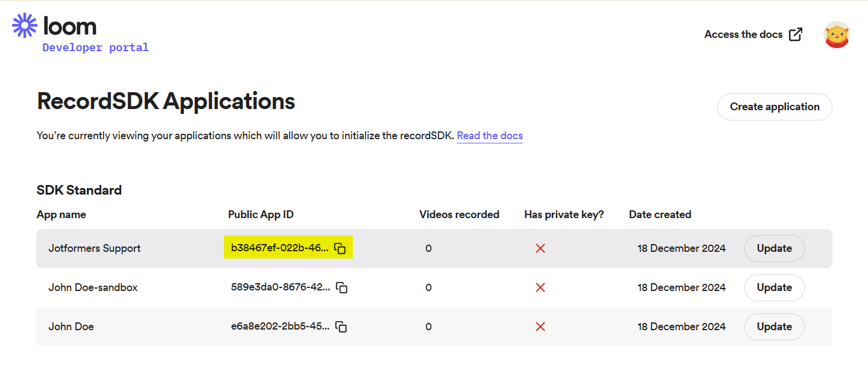Screen dimensions: 868x379
Task: Click the highlighted b38467ef App ID text
Action: [x=280, y=248]
